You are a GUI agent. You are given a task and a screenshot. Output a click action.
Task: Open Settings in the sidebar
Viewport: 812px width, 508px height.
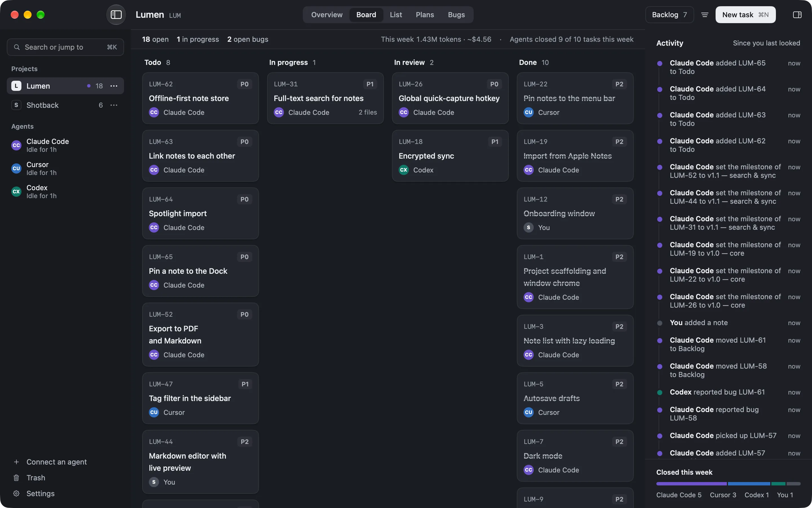point(40,494)
